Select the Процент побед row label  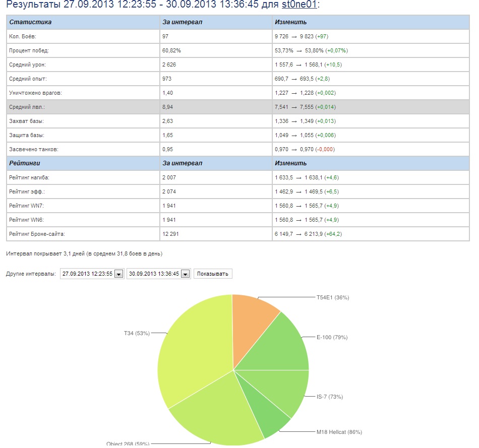tap(29, 50)
